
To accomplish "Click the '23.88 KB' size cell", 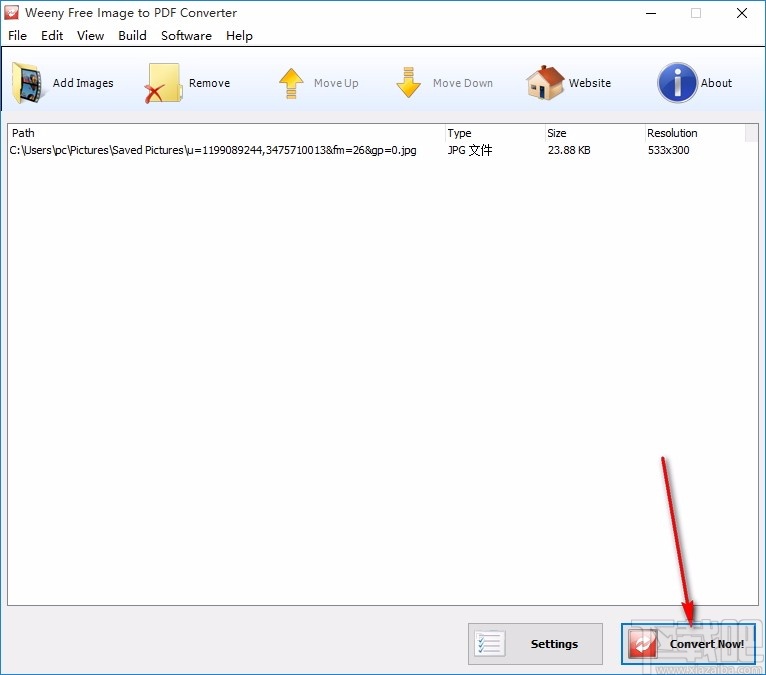I will tap(569, 150).
